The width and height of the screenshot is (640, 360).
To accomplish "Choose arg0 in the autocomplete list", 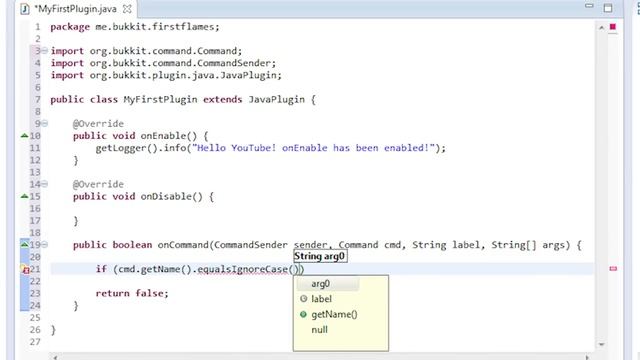I will 321,284.
